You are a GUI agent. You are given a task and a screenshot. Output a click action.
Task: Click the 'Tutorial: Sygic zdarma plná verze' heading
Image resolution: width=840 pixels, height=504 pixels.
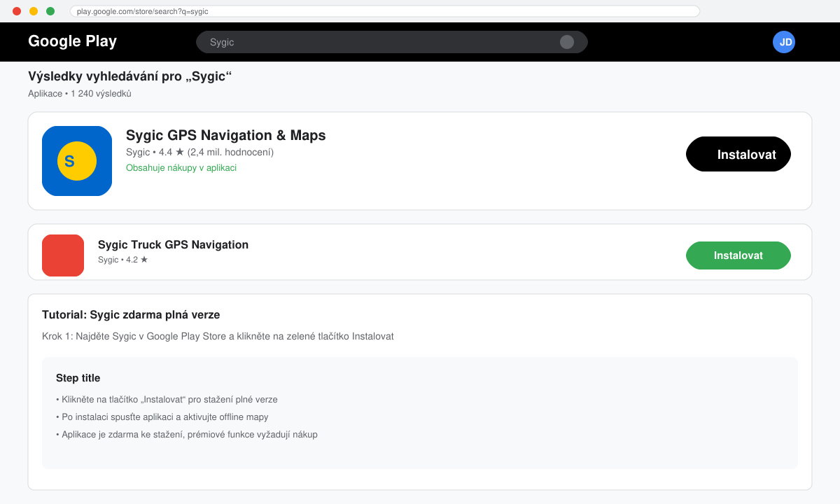point(131,315)
